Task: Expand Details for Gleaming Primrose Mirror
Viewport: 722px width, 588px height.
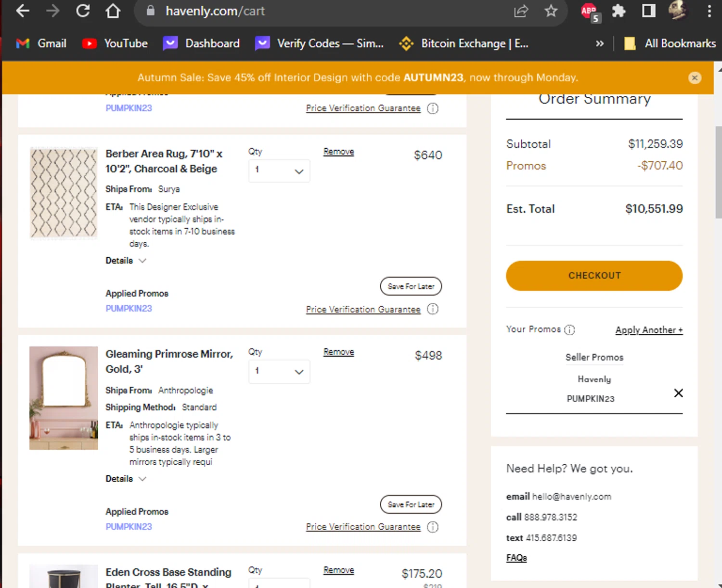Action: tap(126, 479)
